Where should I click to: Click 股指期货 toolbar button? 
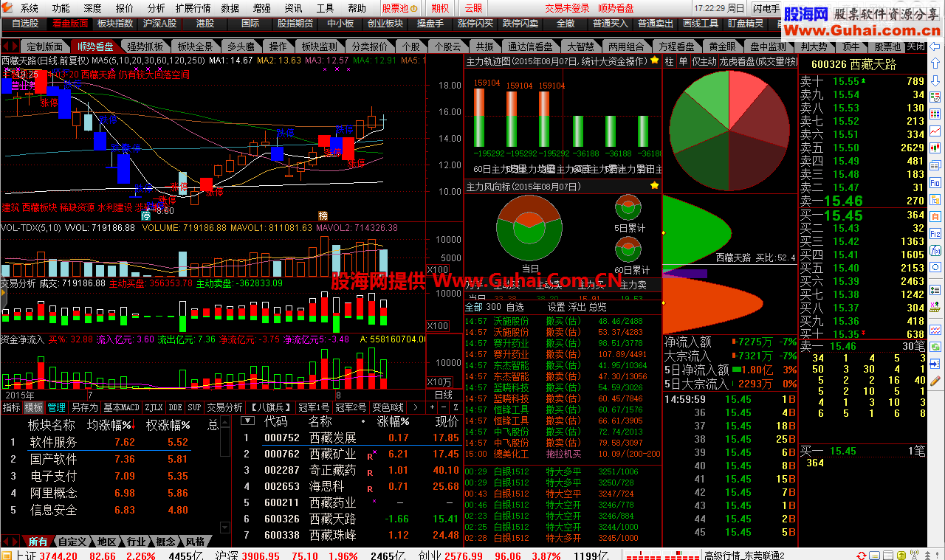coord(296,24)
